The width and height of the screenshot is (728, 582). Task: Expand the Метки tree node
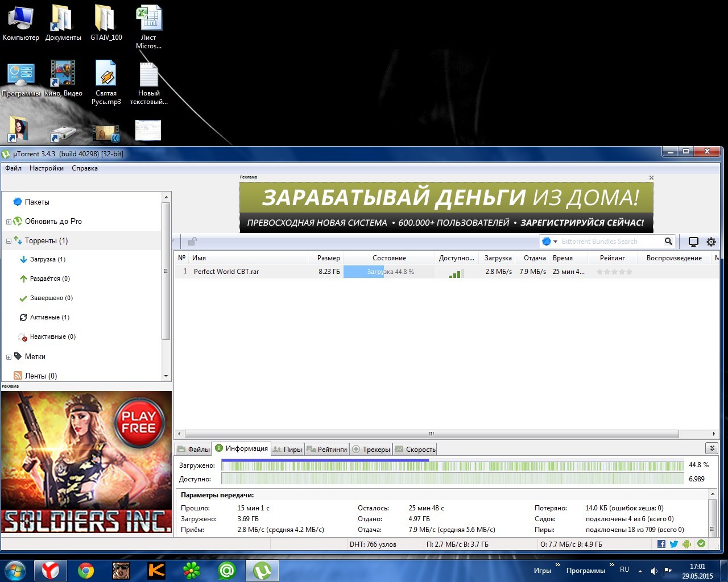[x=9, y=357]
